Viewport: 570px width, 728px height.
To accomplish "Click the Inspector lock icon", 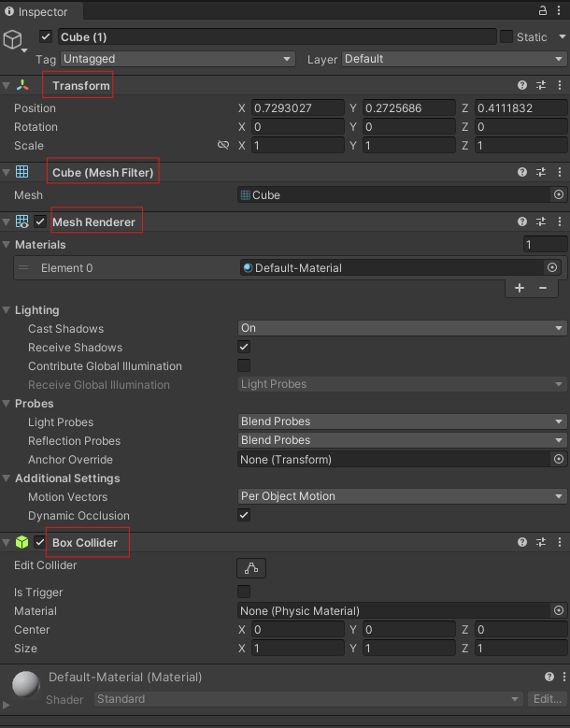I will tap(542, 10).
